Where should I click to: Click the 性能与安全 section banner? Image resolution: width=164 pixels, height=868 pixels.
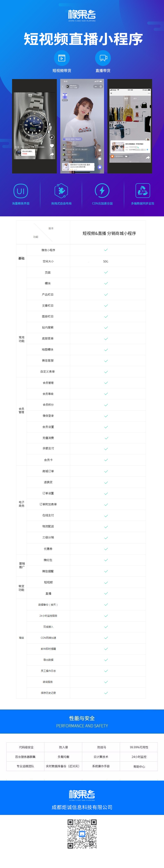82,721
